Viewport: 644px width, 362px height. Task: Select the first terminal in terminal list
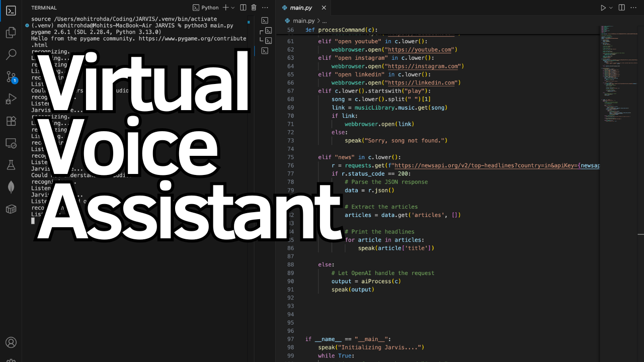265,21
